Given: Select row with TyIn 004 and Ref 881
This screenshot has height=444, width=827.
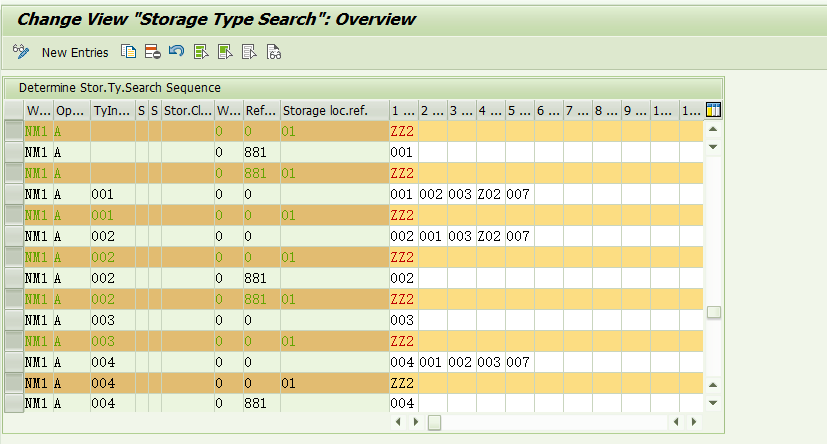Looking at the screenshot, I should tap(14, 403).
